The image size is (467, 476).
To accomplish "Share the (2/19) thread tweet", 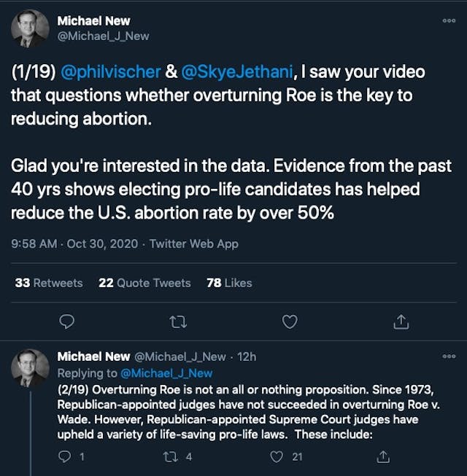I will (381, 457).
